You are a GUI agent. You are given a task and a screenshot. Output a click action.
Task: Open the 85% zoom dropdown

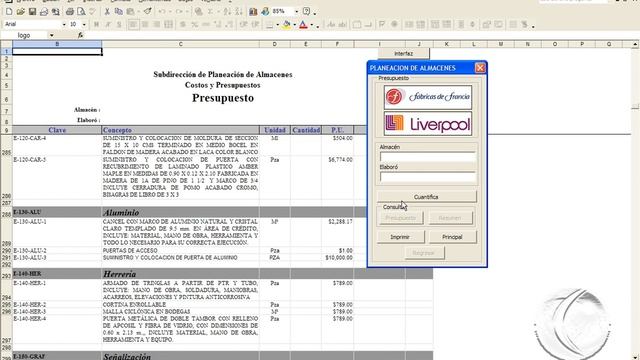(x=296, y=11)
